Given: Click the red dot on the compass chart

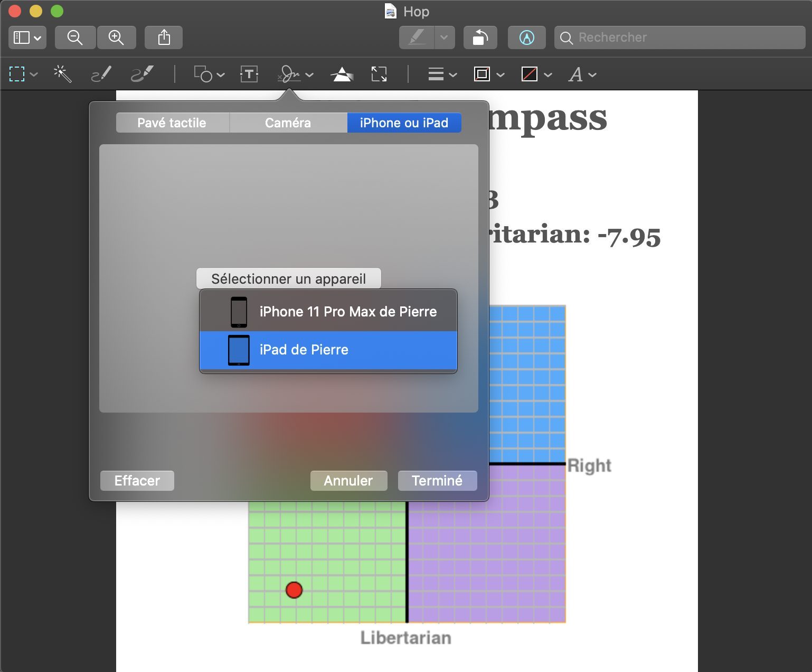Looking at the screenshot, I should [294, 590].
